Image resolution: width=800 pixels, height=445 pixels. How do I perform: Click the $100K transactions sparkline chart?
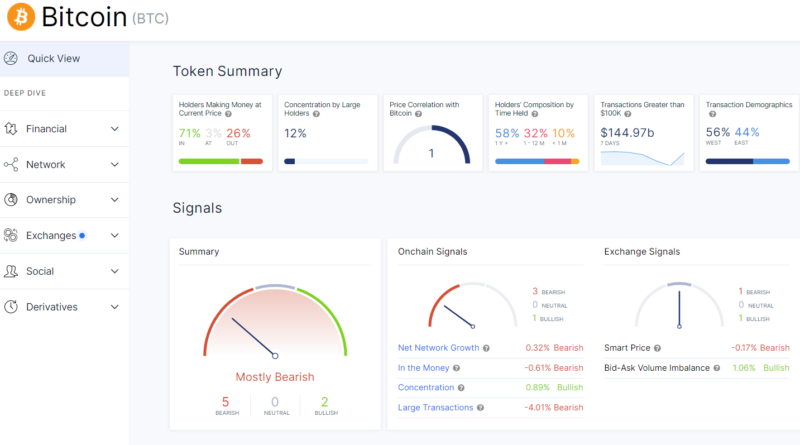point(643,158)
